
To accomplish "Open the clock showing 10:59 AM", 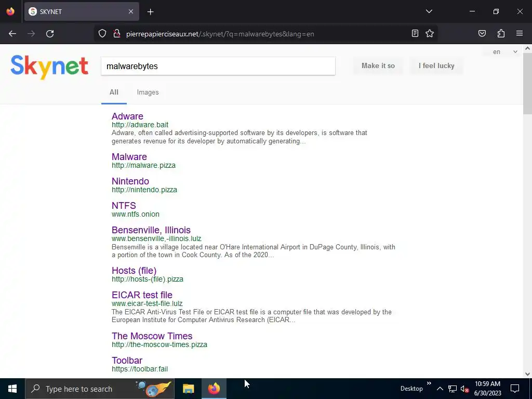I will [487, 389].
